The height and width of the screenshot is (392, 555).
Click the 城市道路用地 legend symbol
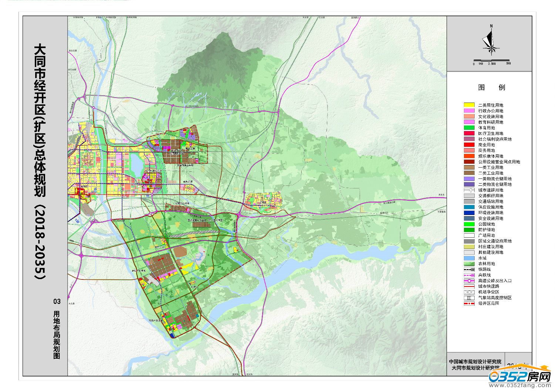click(469, 190)
